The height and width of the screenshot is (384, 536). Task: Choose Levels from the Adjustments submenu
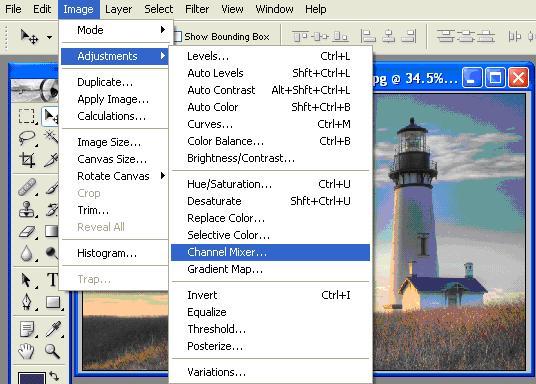point(270,56)
